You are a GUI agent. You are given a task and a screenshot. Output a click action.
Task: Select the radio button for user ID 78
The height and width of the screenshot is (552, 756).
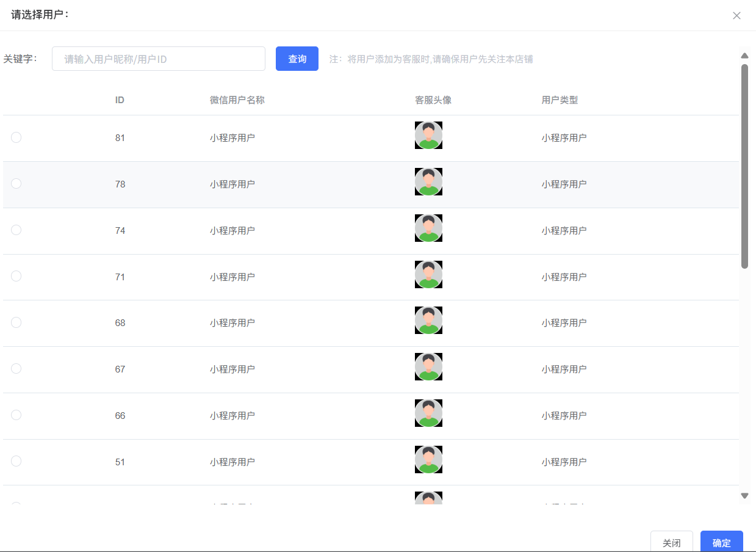click(16, 184)
